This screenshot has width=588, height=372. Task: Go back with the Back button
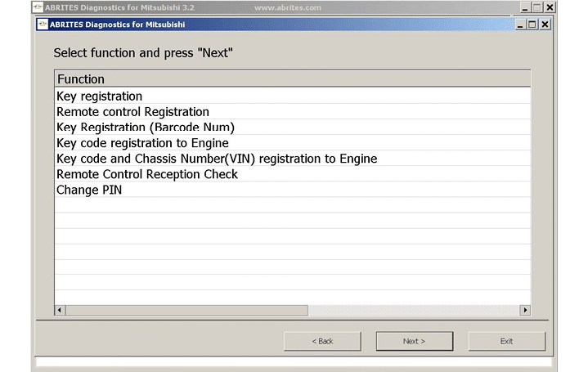(322, 341)
